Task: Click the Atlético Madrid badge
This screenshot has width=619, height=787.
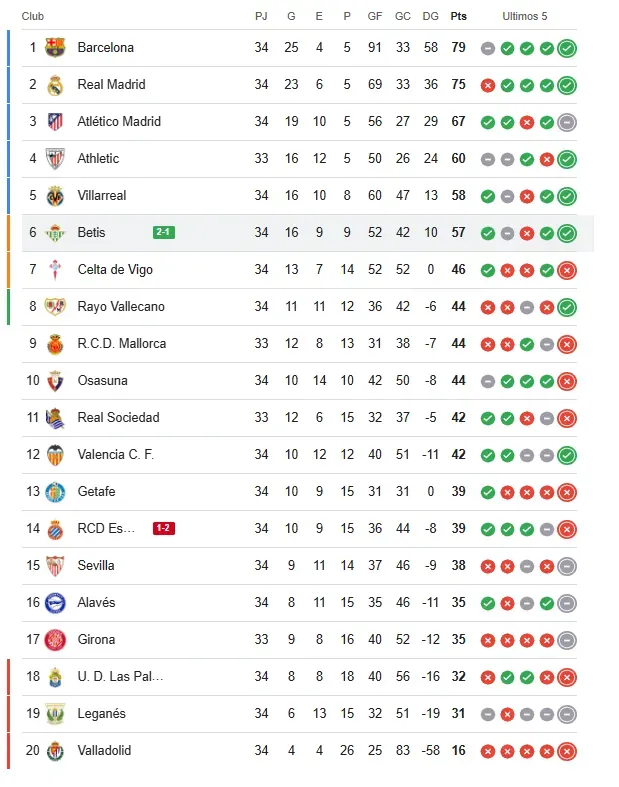Action: pos(55,122)
